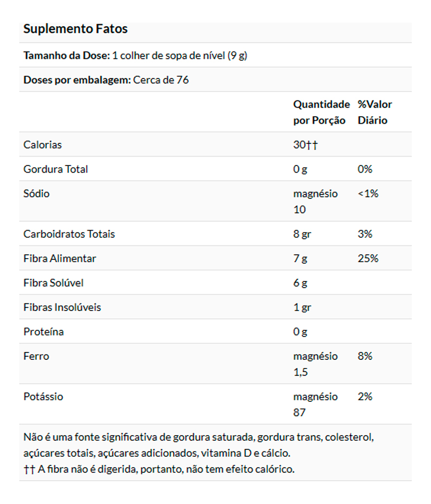Select the "Fibra Solúvel" row label

(x=54, y=283)
